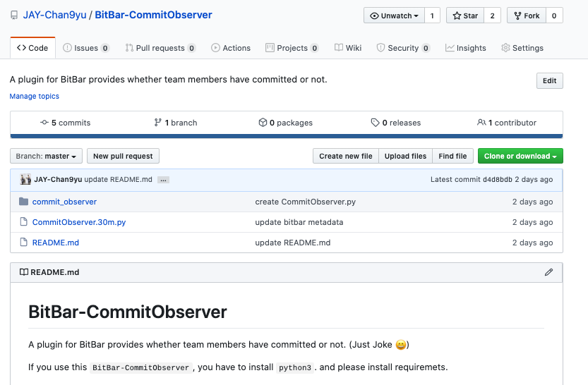Viewport: 588px width, 385px height.
Task: Open the Insights tab
Action: pos(465,48)
